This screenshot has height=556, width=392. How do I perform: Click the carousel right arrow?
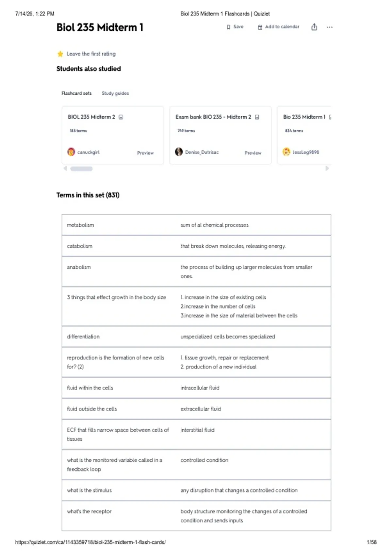327,168
